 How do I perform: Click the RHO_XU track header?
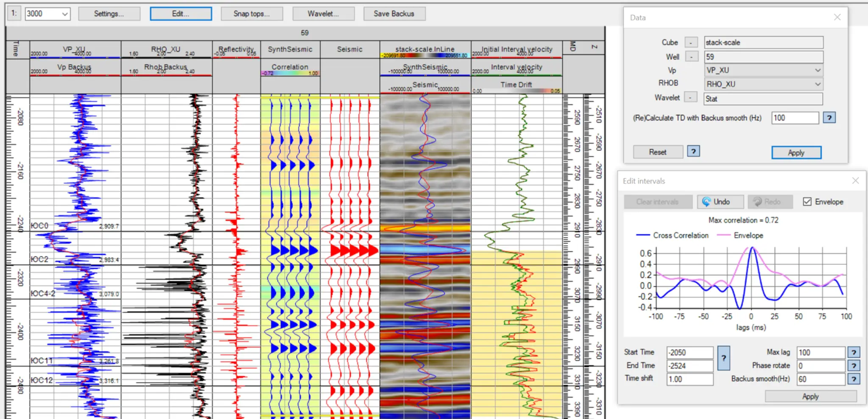166,50
